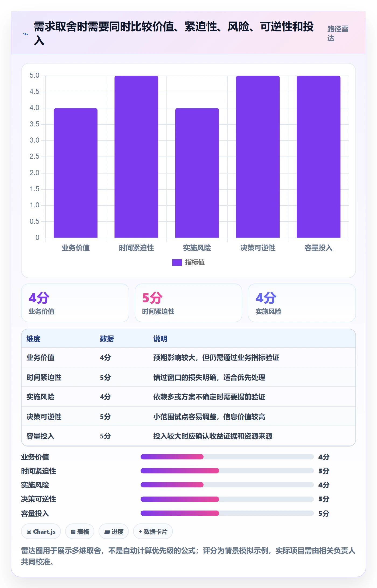Select the 5分 时间紧迫性 data card
The width and height of the screenshot is (377, 588).
(x=188, y=303)
